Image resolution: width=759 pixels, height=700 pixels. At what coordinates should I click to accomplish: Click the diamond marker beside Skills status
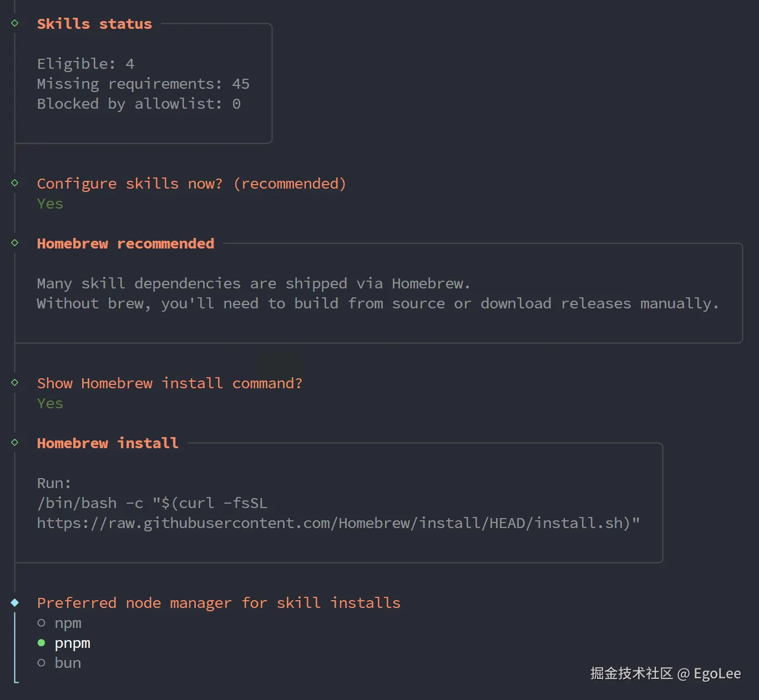[15, 23]
